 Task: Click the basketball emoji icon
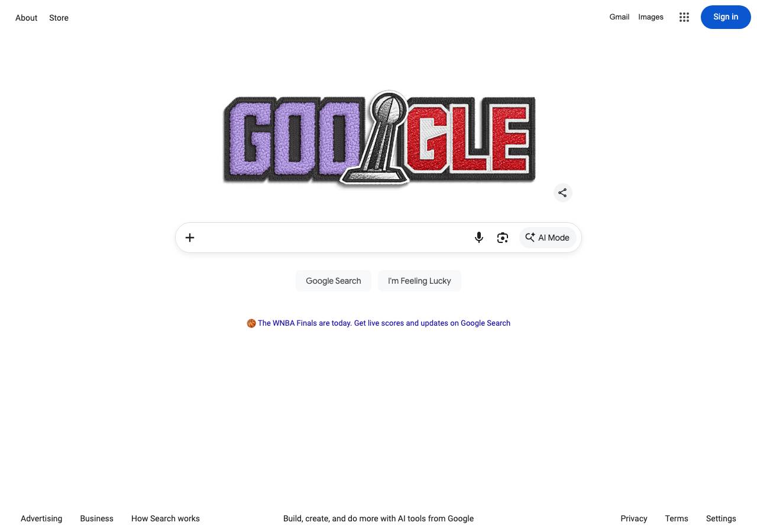coord(251,323)
